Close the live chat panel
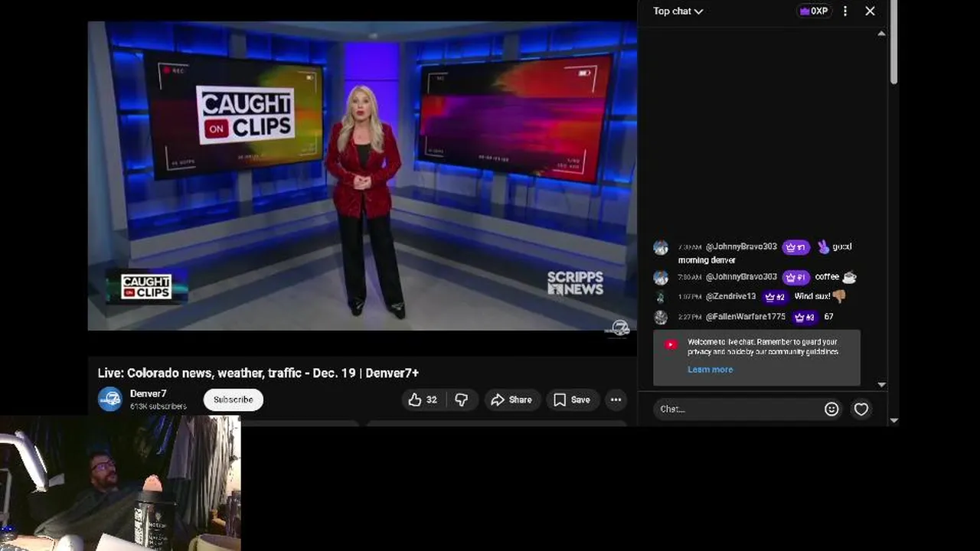The height and width of the screenshot is (551, 980). [x=870, y=11]
